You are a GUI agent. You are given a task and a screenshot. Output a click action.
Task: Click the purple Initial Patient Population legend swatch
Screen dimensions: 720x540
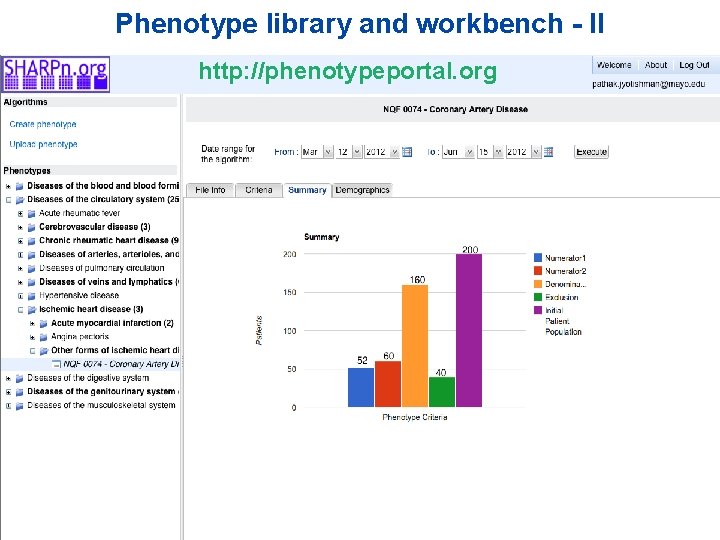pos(538,310)
